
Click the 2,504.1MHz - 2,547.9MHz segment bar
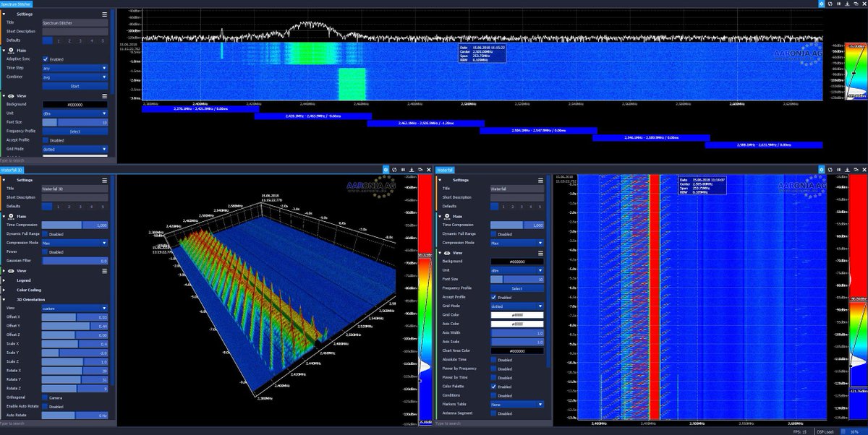coord(537,131)
